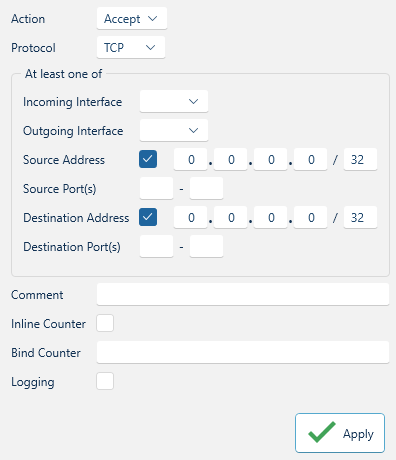Select the last Destination Address octet field
396x460 pixels.
pyautogui.click(x=310, y=217)
